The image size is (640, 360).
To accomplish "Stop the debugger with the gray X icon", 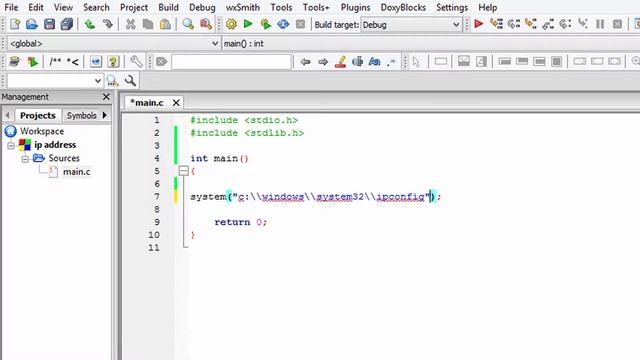I will (618, 24).
